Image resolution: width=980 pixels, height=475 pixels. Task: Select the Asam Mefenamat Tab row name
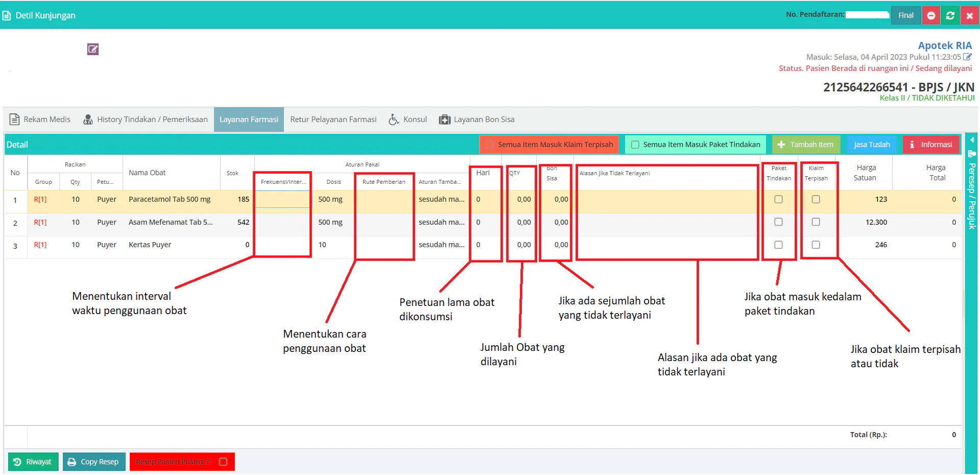171,222
